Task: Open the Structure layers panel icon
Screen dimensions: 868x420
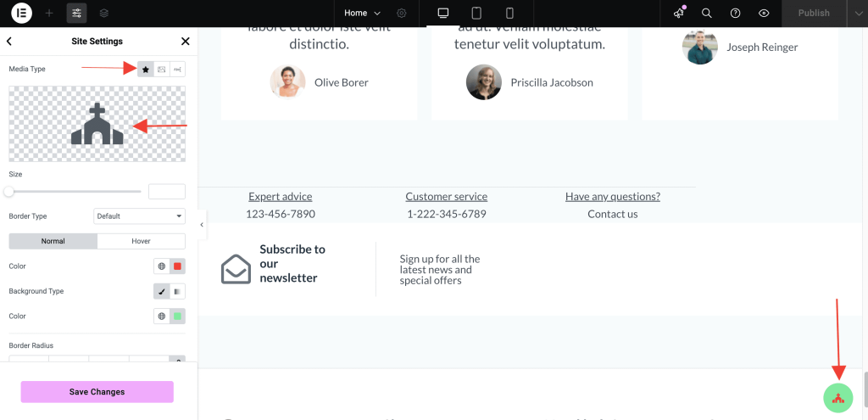Action: click(x=103, y=14)
